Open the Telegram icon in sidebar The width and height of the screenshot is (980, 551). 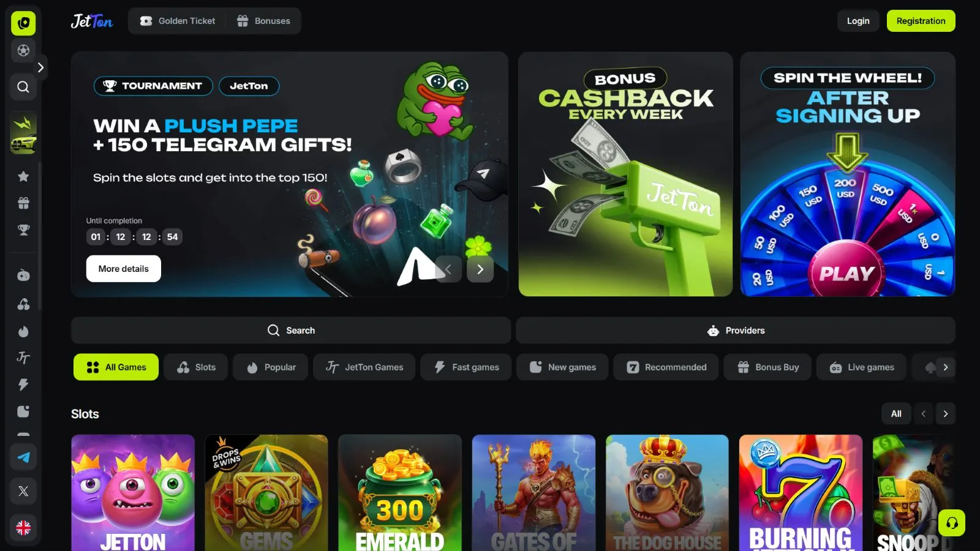23,457
